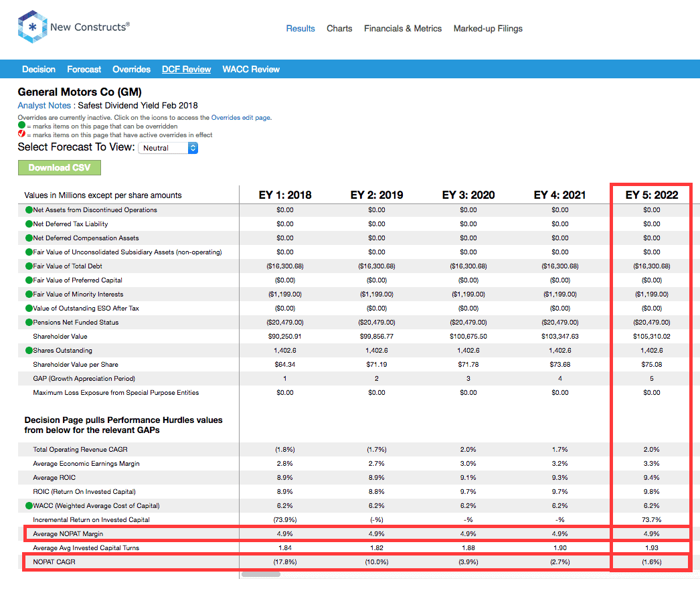700x595 pixels.
Task: Click green override dot for Fair Value of Total Debt
Action: pos(29,266)
